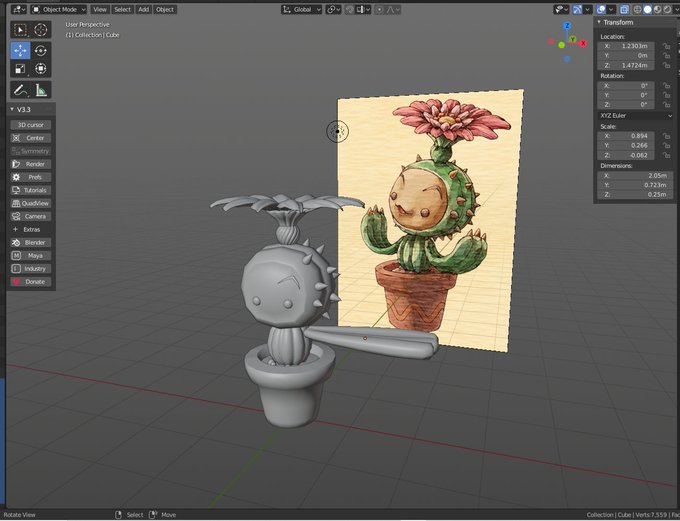The image size is (680, 521).
Task: Open the Tutorials button
Action: (x=31, y=190)
